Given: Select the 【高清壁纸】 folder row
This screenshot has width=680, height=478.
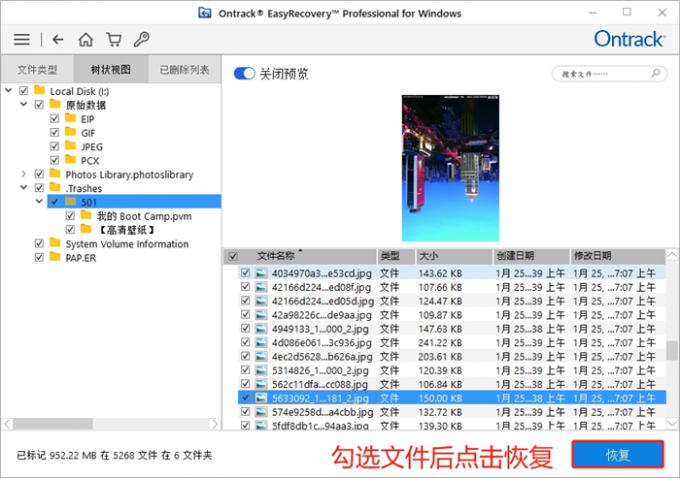Looking at the screenshot, I should [126, 229].
